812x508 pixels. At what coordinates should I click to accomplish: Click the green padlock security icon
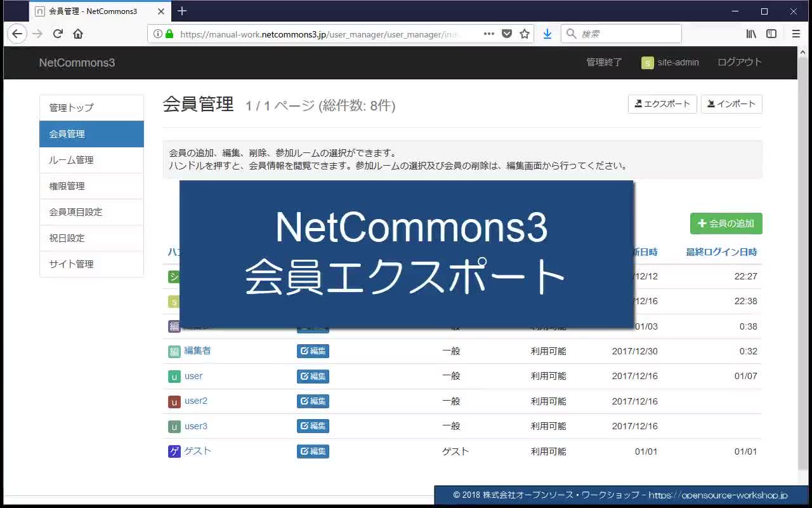(169, 34)
